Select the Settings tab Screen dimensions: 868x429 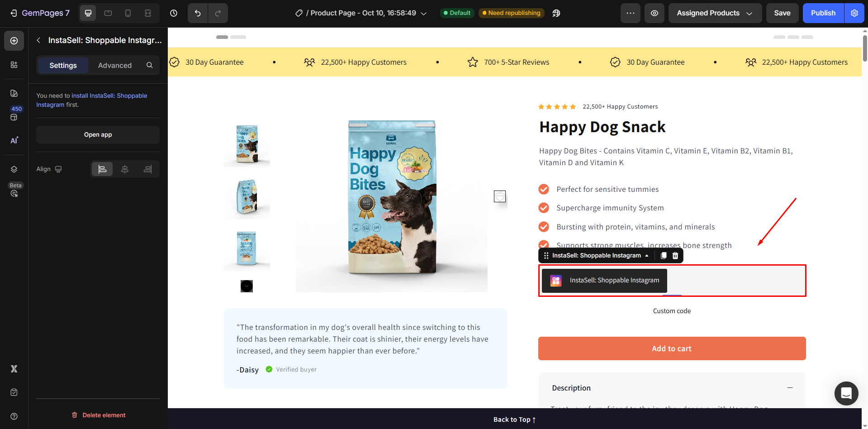tap(63, 65)
